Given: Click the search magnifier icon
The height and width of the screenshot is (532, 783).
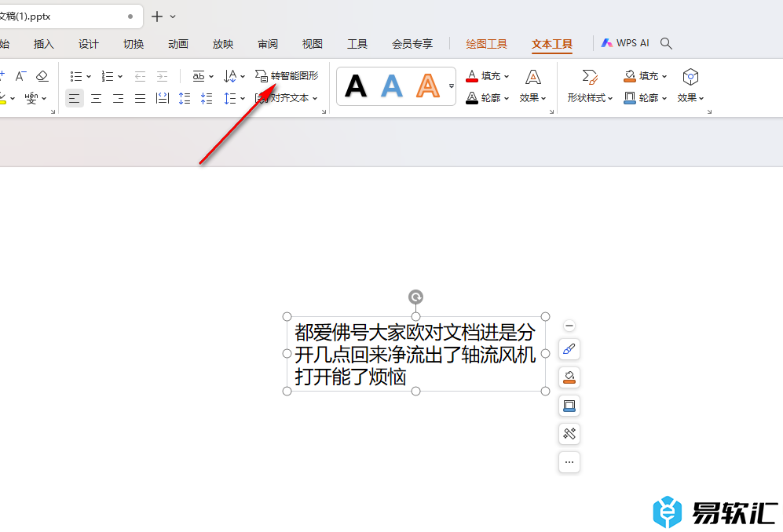Looking at the screenshot, I should pyautogui.click(x=666, y=43).
